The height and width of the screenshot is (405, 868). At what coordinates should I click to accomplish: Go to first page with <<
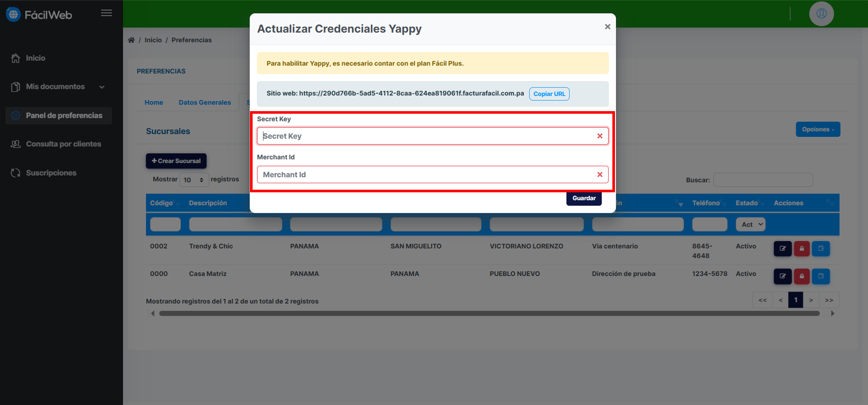tap(763, 300)
